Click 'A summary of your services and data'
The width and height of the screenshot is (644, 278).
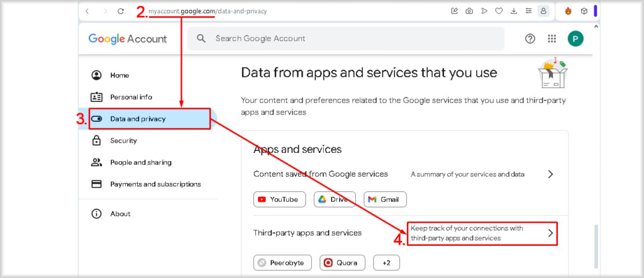467,174
